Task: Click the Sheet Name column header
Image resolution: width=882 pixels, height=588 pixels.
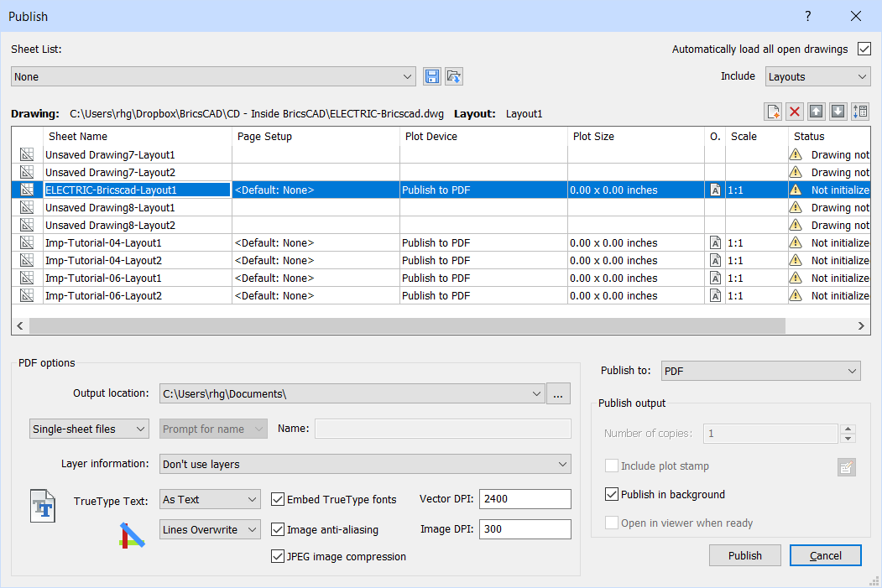Action: click(138, 136)
